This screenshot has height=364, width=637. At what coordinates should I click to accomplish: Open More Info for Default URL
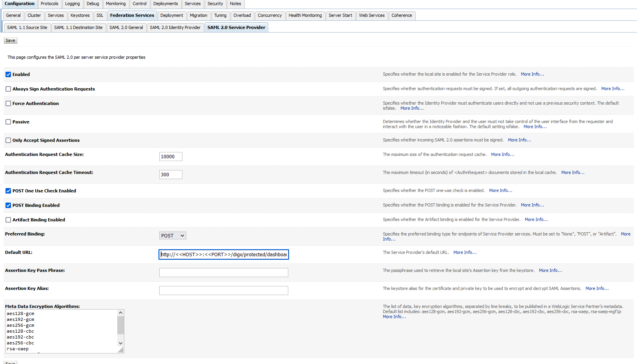[465, 253]
